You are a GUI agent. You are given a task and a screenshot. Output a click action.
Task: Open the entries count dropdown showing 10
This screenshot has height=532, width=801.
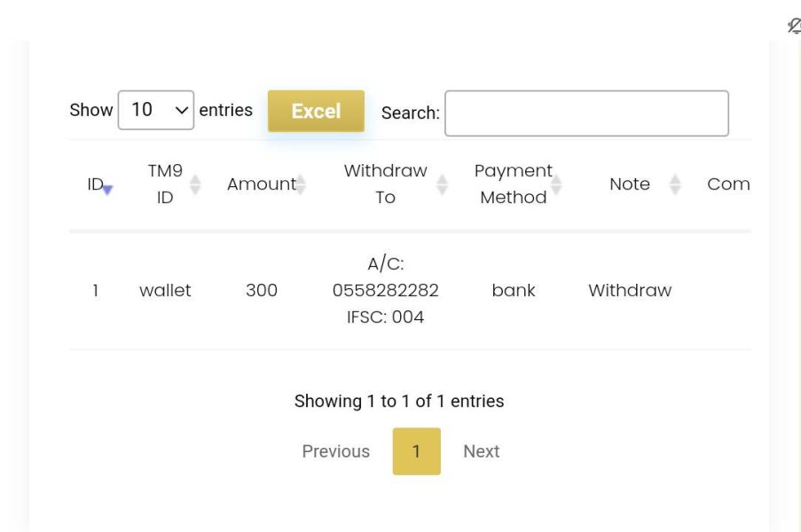(x=156, y=110)
